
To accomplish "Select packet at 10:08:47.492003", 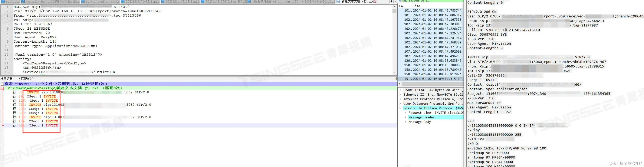I will tap(430, 52).
